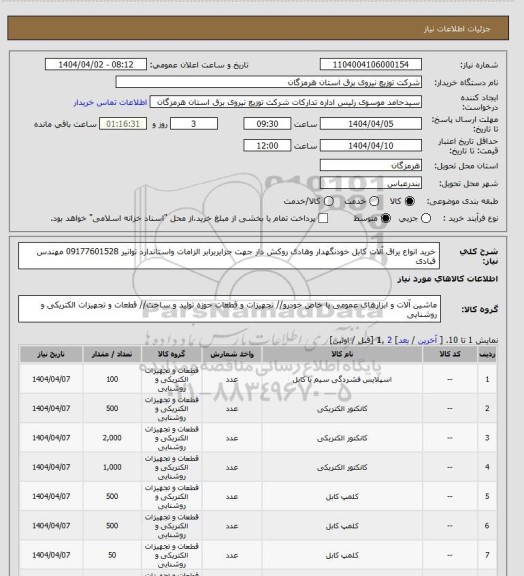Click the جزئیات اطلاعات نیاز page header
Screen dimensions: 524x576
pyautogui.click(x=457, y=29)
